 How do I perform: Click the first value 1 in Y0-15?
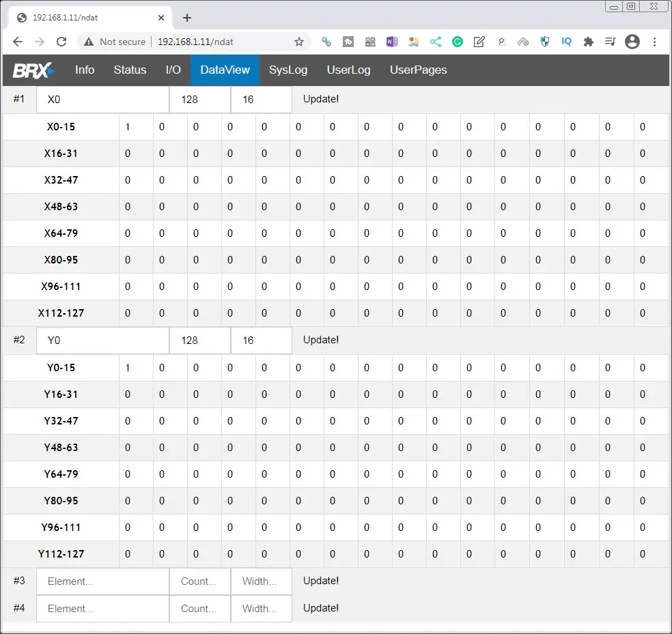click(128, 368)
